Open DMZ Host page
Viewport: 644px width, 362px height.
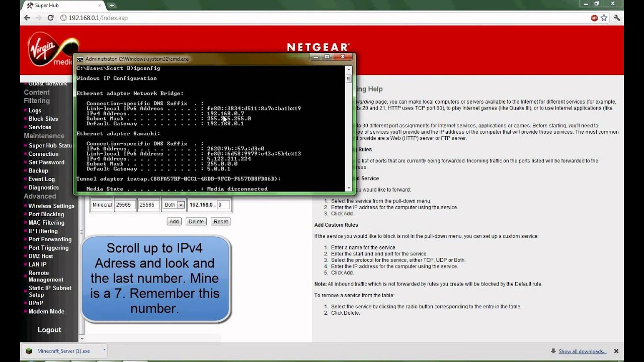(41, 256)
